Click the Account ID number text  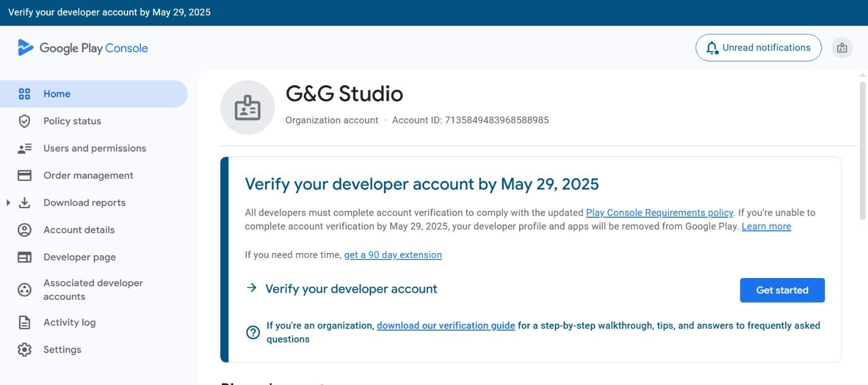pos(497,120)
